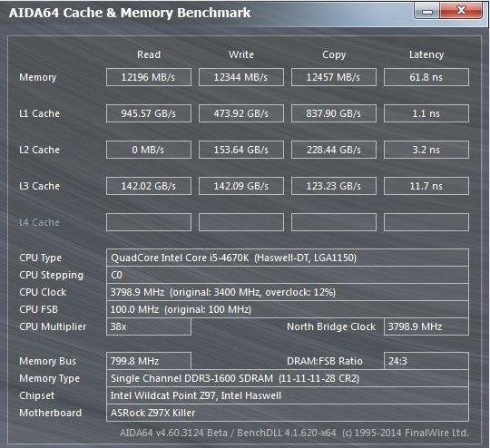Click the Read column header

(x=149, y=54)
